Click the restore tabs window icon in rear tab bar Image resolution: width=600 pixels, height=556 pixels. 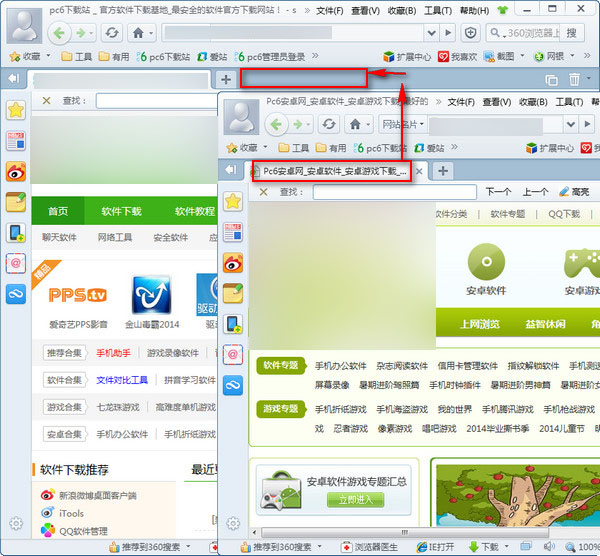[x=551, y=80]
